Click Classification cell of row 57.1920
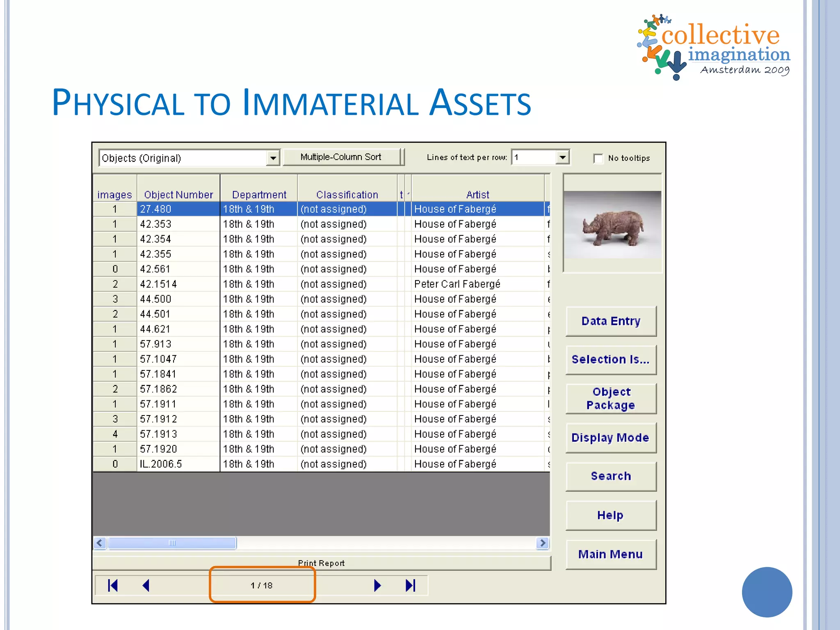 tap(347, 449)
